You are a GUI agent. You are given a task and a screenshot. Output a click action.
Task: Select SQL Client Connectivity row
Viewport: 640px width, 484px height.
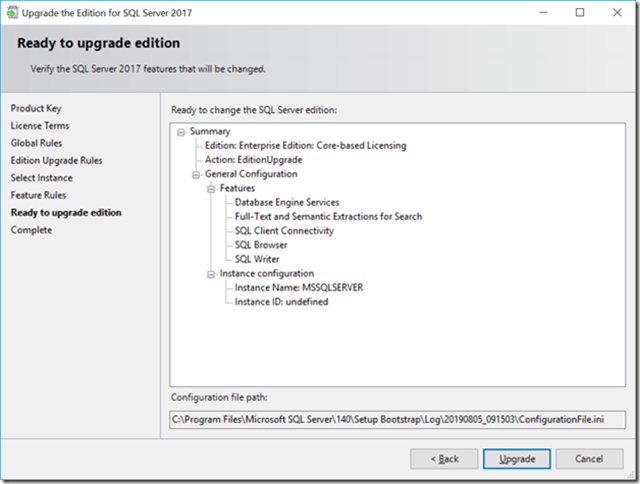pyautogui.click(x=284, y=231)
